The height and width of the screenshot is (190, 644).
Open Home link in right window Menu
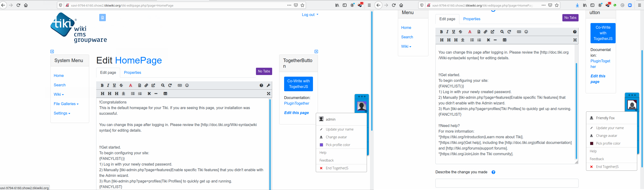click(x=406, y=28)
